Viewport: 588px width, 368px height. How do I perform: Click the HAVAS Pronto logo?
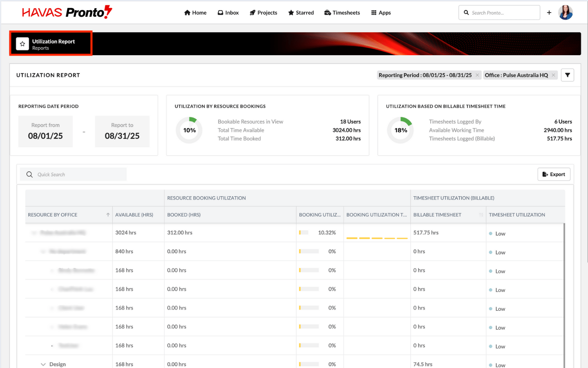tap(67, 12)
